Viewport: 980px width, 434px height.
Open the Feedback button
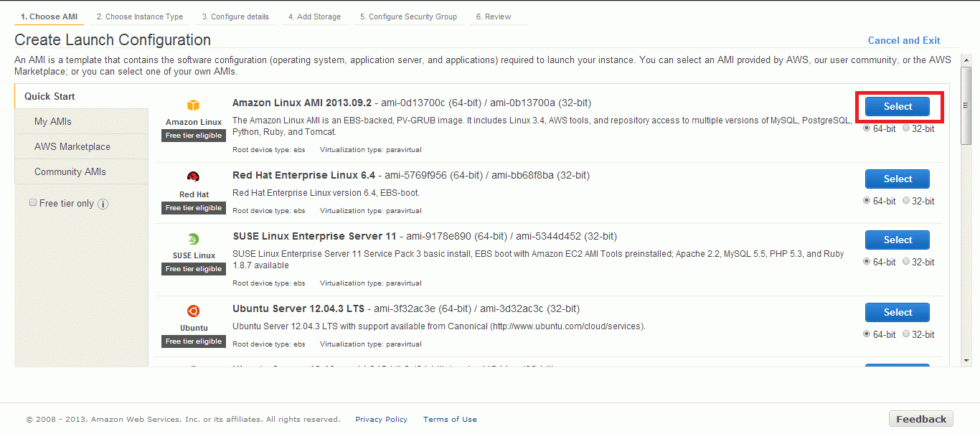[921, 419]
